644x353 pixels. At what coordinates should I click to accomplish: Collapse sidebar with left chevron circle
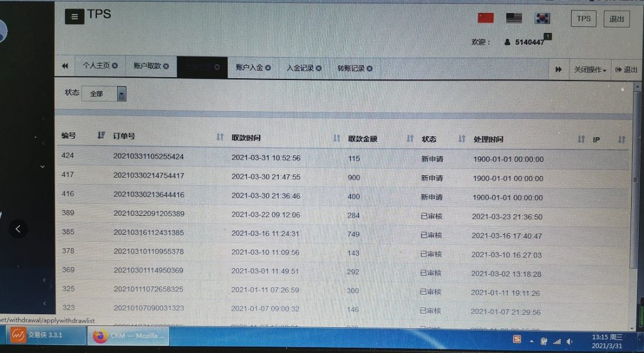18,229
